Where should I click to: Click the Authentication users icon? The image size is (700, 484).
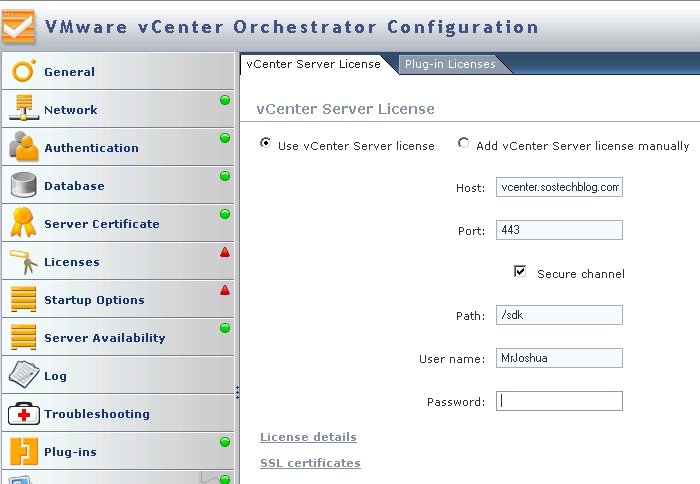(x=23, y=146)
